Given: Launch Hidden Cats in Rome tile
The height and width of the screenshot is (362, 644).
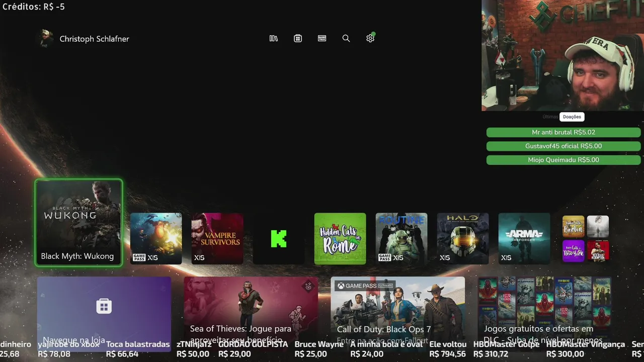Looking at the screenshot, I should (x=340, y=238).
